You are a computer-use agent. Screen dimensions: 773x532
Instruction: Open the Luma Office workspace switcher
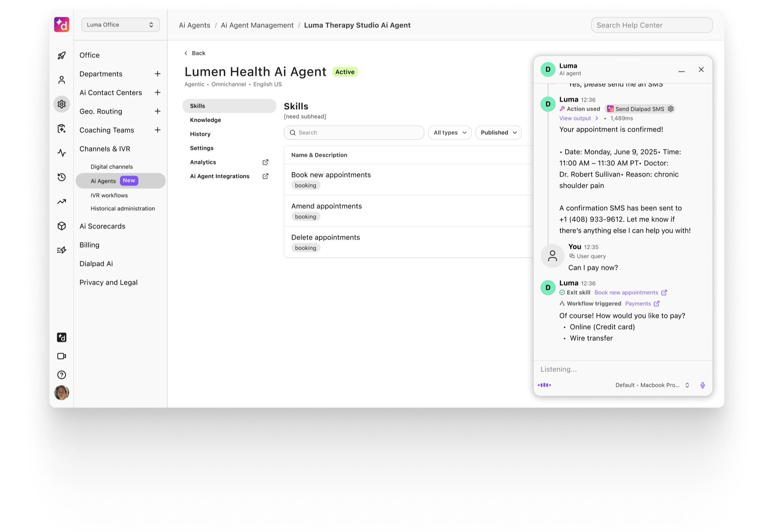[120, 25]
